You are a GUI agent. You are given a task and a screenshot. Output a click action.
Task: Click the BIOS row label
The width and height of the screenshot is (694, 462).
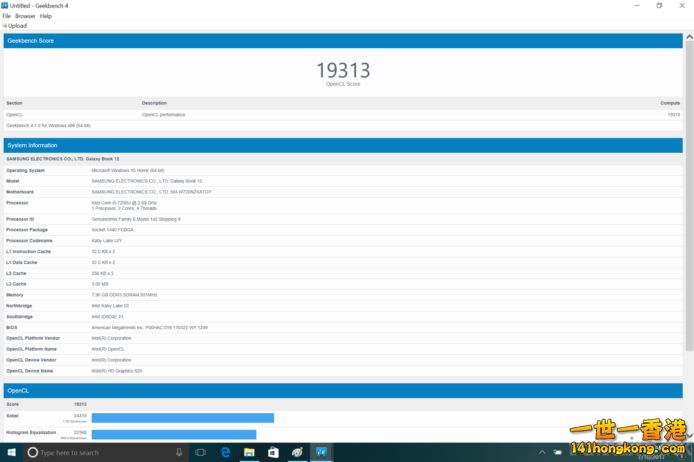(12, 327)
